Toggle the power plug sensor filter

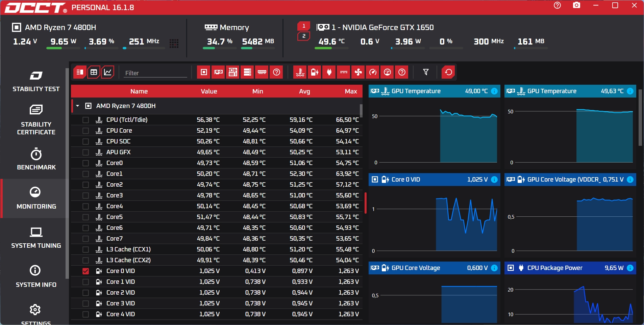click(x=329, y=72)
